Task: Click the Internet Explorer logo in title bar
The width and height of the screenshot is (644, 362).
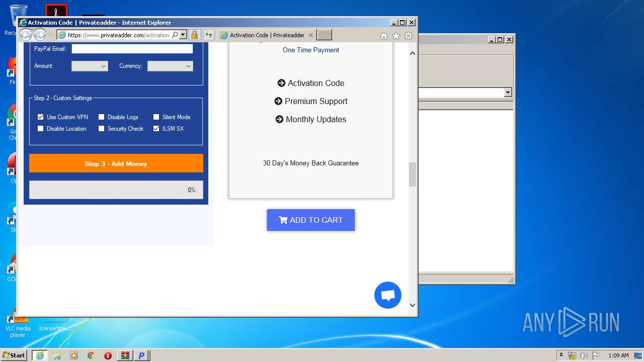Action: [23, 23]
